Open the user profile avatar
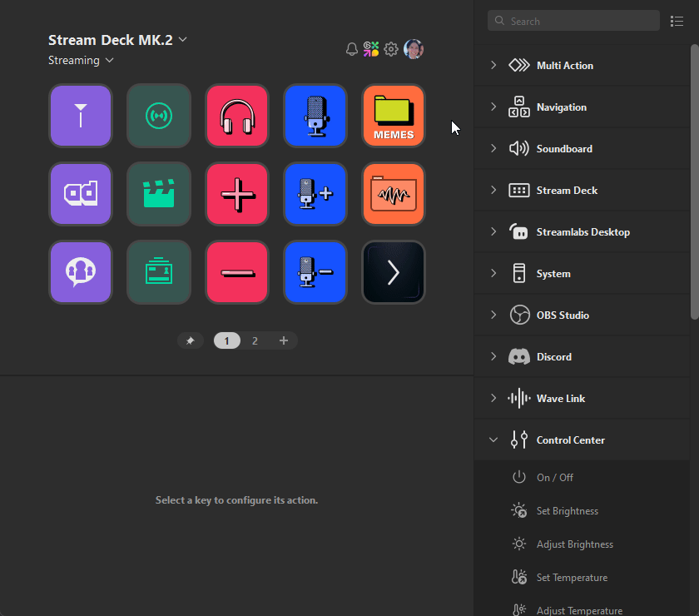The image size is (699, 616). coord(414,49)
